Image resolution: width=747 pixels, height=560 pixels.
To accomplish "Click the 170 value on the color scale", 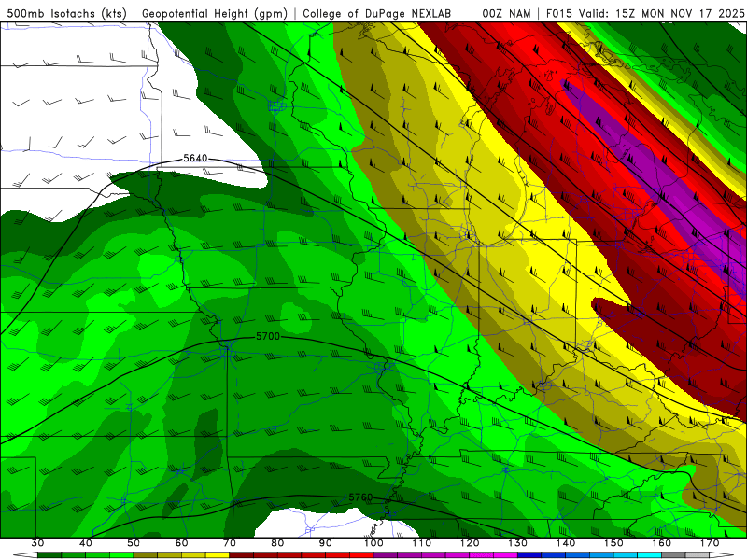I will pos(710,543).
